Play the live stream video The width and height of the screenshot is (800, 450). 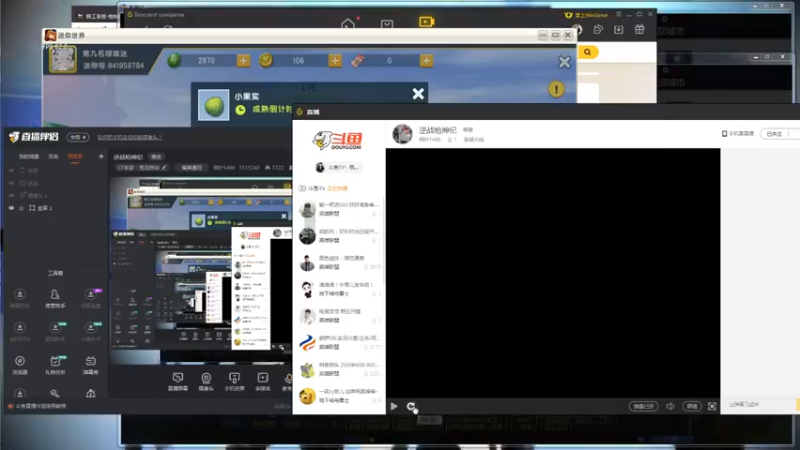(x=394, y=406)
